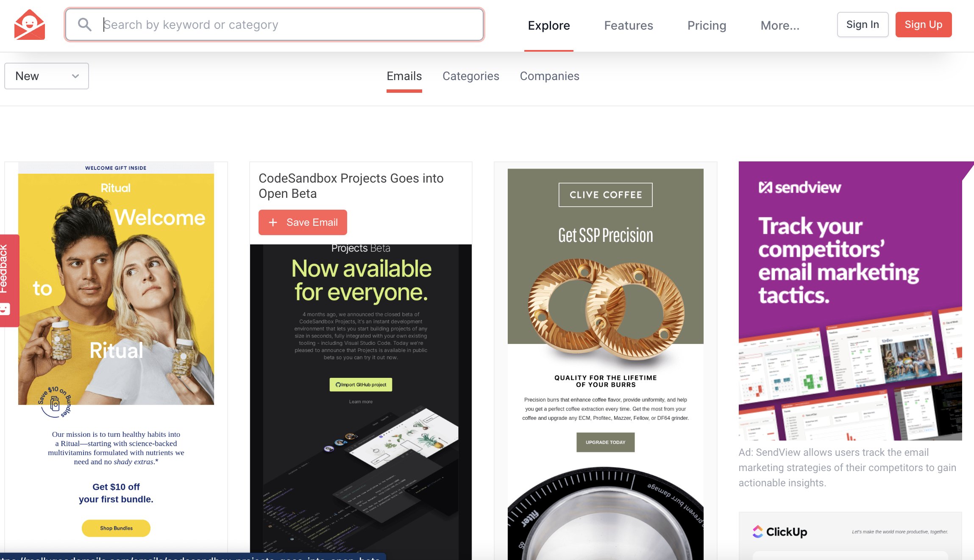Expand the New sort dropdown
The height and width of the screenshot is (560, 974).
click(47, 76)
